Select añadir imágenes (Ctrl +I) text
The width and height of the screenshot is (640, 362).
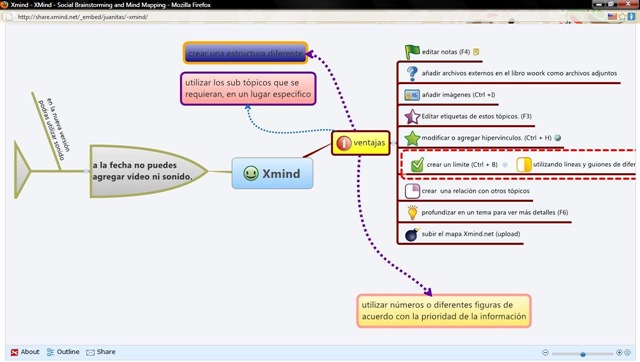click(458, 95)
